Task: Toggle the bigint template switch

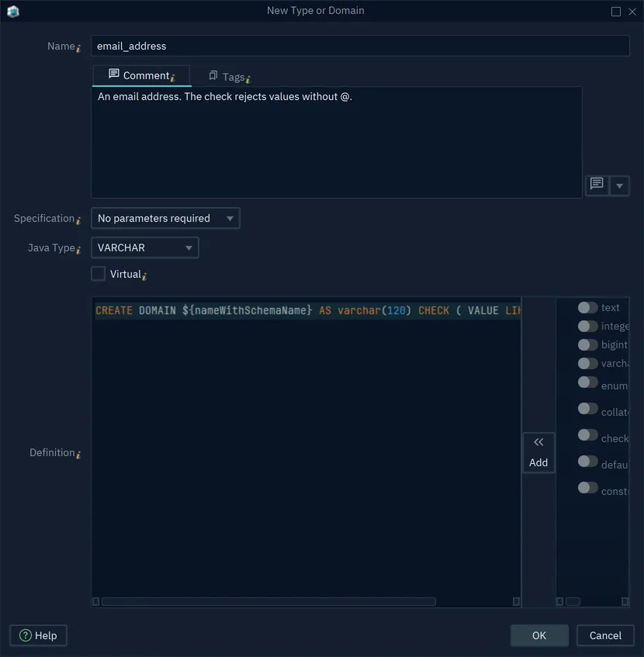Action: (587, 344)
